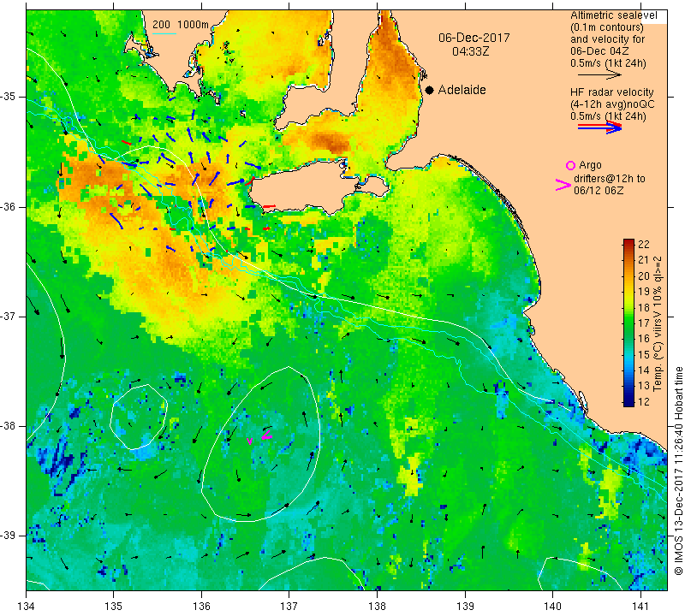Click the green 17-degree band of colorbar
This screenshot has width=685, height=616.
[628, 323]
